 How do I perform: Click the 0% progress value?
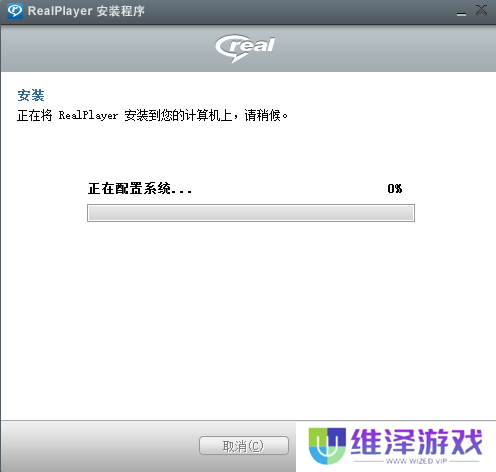[x=395, y=189]
